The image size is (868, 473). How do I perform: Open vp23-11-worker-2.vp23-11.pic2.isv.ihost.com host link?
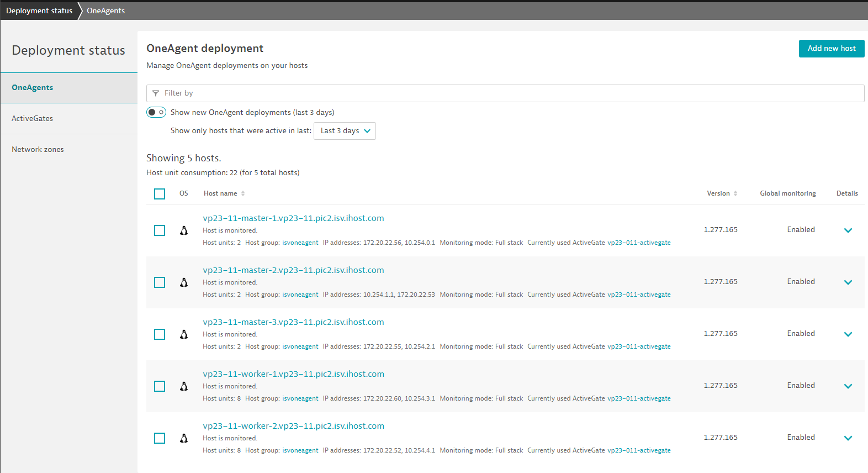tap(293, 426)
